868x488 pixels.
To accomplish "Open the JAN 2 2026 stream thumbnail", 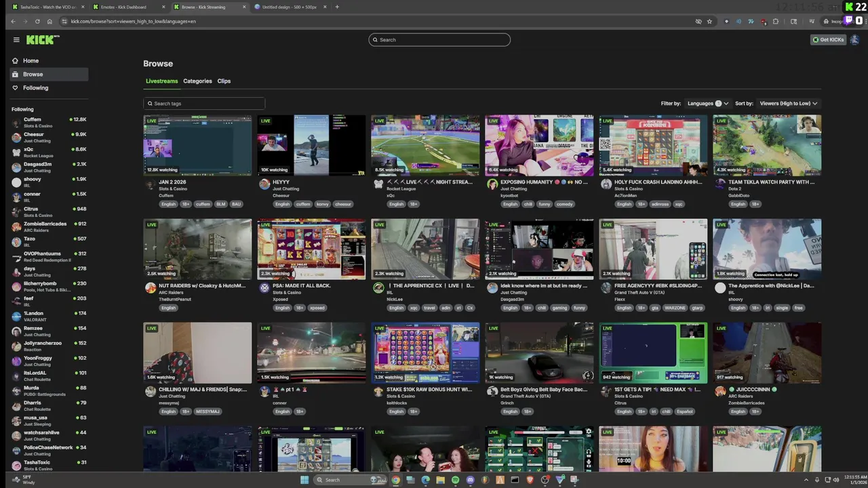I will 197,146.
